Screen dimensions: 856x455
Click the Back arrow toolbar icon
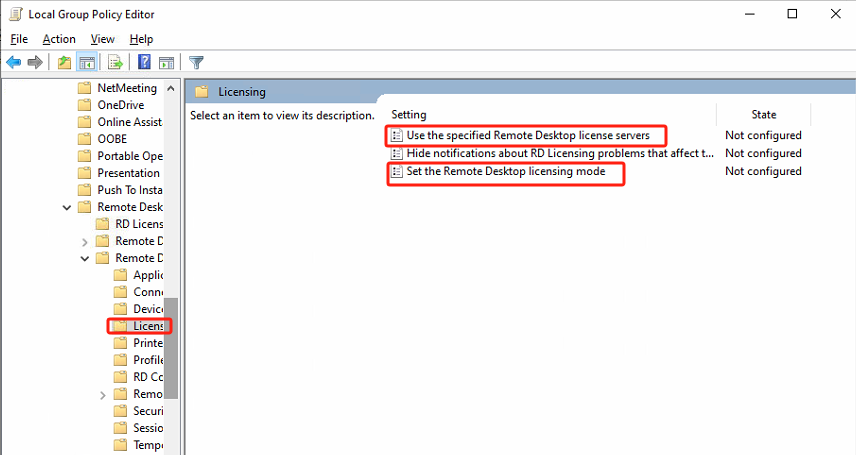coord(14,62)
